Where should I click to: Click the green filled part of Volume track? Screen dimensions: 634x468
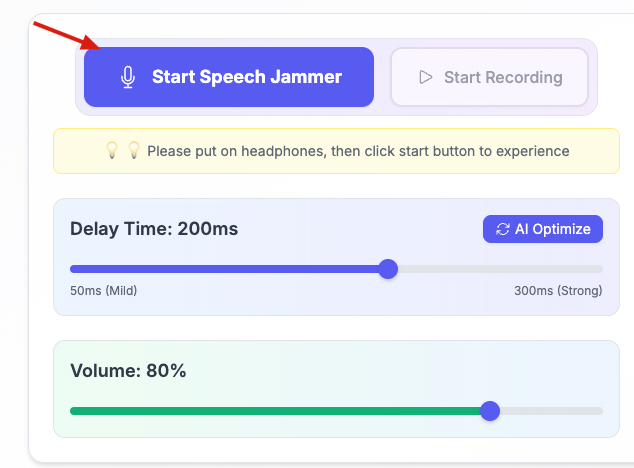275,411
